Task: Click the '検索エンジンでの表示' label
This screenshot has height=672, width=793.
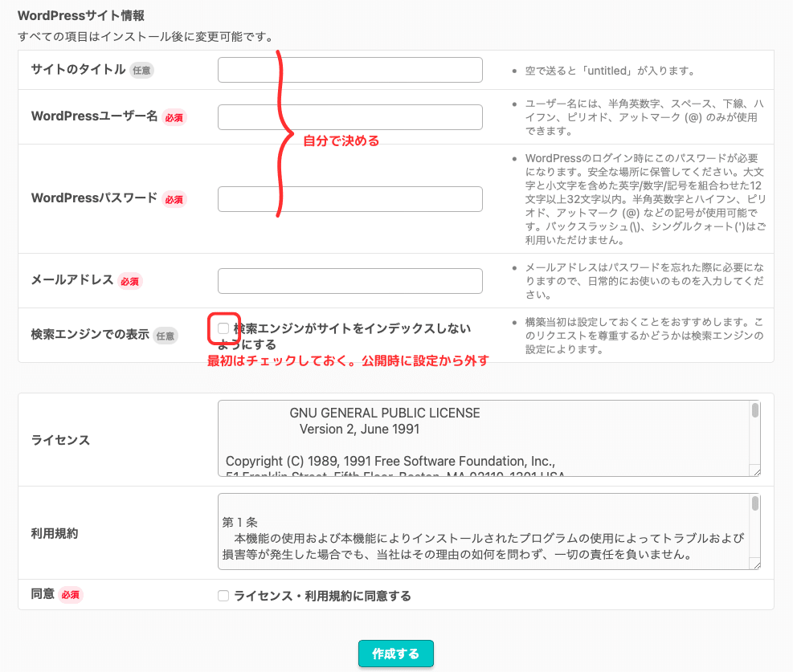Action: pyautogui.click(x=90, y=335)
